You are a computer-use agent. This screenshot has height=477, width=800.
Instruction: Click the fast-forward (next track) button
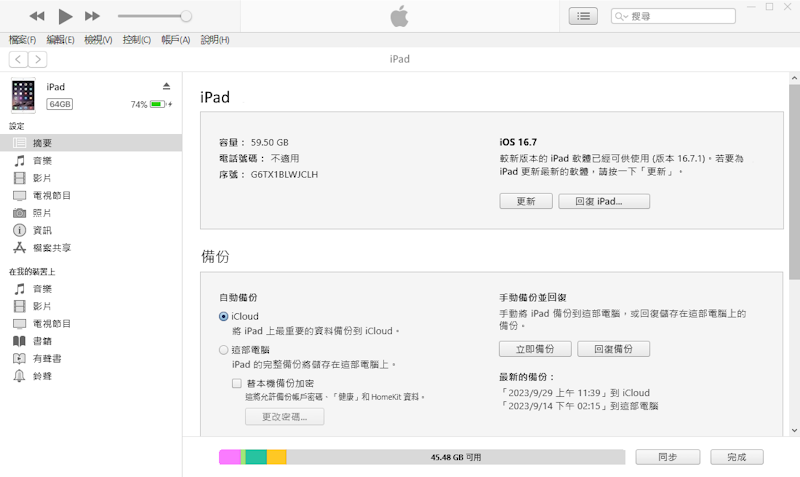[x=92, y=16]
